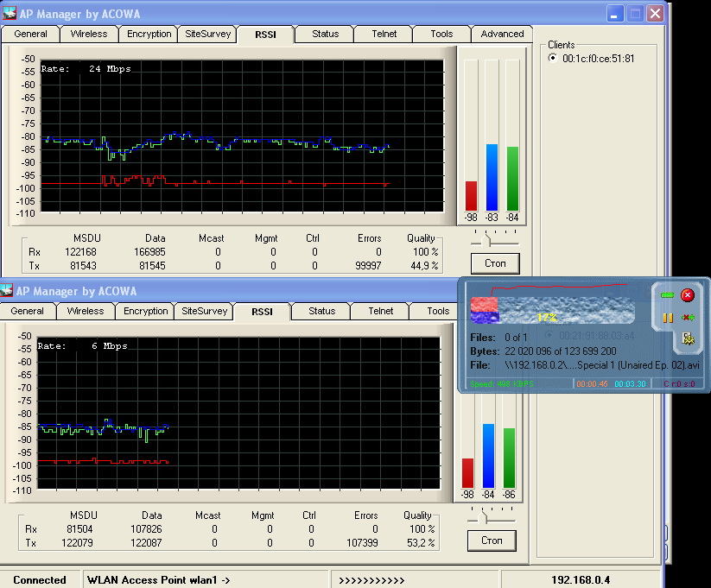Click the slider above upper Стоп button

(490, 237)
